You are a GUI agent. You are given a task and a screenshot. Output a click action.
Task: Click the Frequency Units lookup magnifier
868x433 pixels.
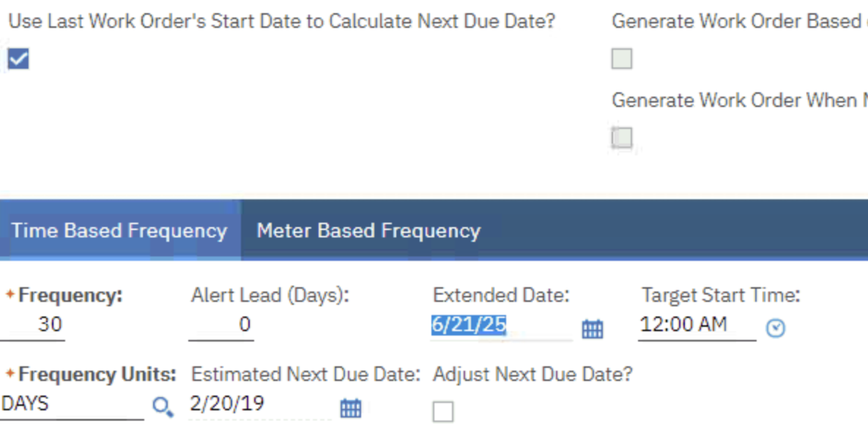pos(163,407)
